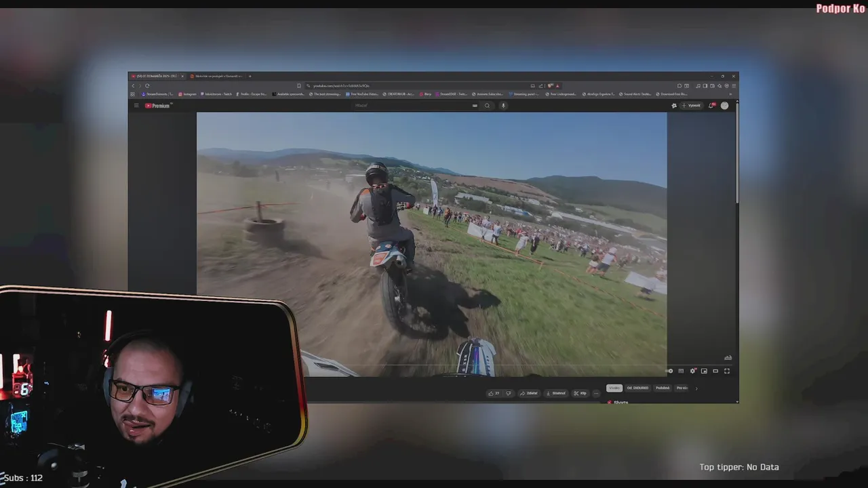The image size is (868, 488).
Task: Enter fullscreen video mode
Action: (x=727, y=371)
